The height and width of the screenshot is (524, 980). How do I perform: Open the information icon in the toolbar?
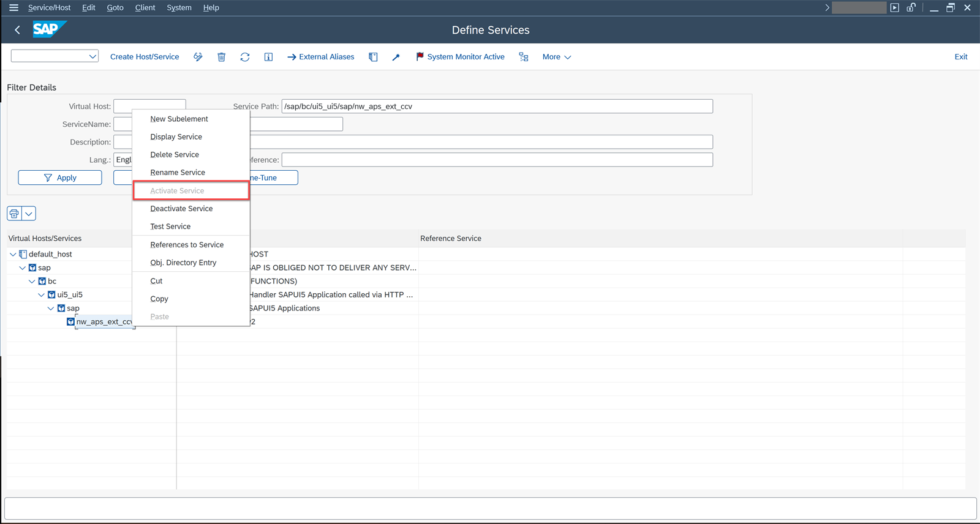coord(268,57)
